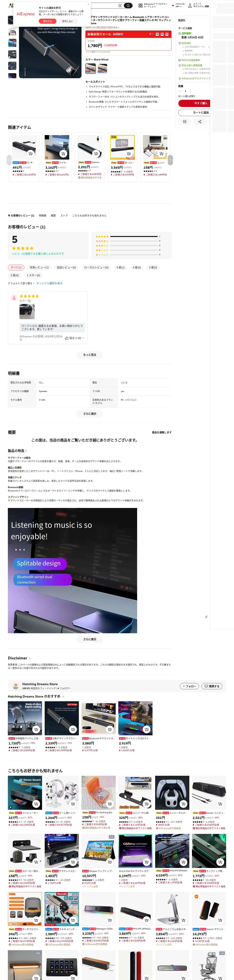The height and width of the screenshot is (980, 234).
Task: Select the third product gallery thumbnail
Action: (x=12, y=43)
